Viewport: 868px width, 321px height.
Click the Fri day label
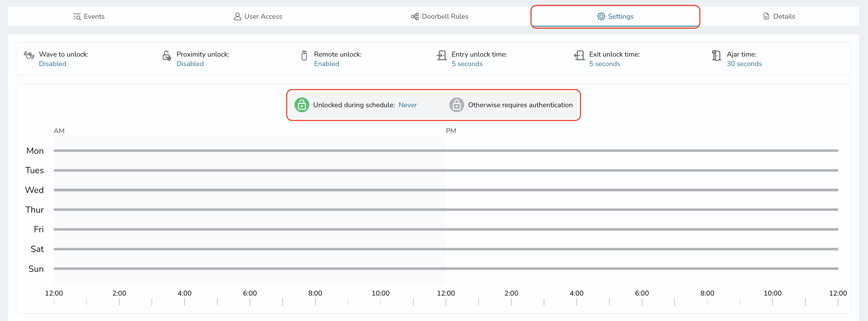coord(39,230)
